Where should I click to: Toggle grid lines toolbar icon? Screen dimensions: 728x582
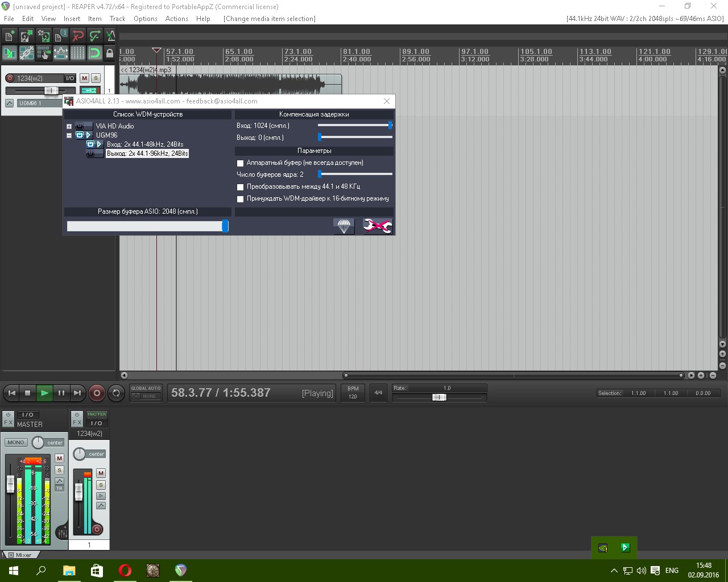click(78, 53)
